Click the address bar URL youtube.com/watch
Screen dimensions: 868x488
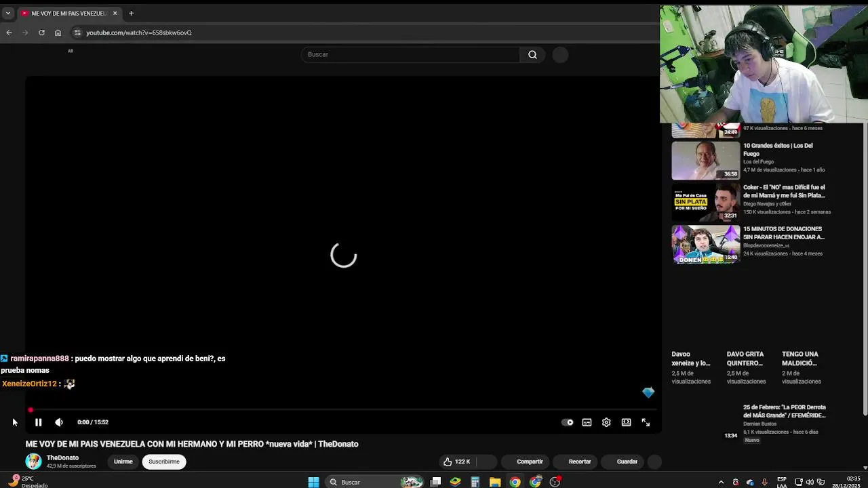click(x=139, y=33)
